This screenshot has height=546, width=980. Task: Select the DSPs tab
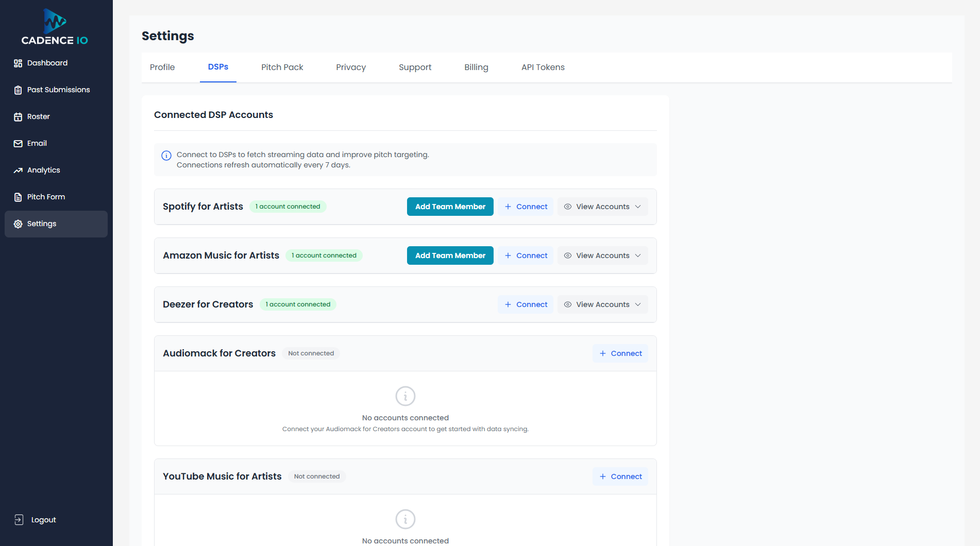click(218, 67)
